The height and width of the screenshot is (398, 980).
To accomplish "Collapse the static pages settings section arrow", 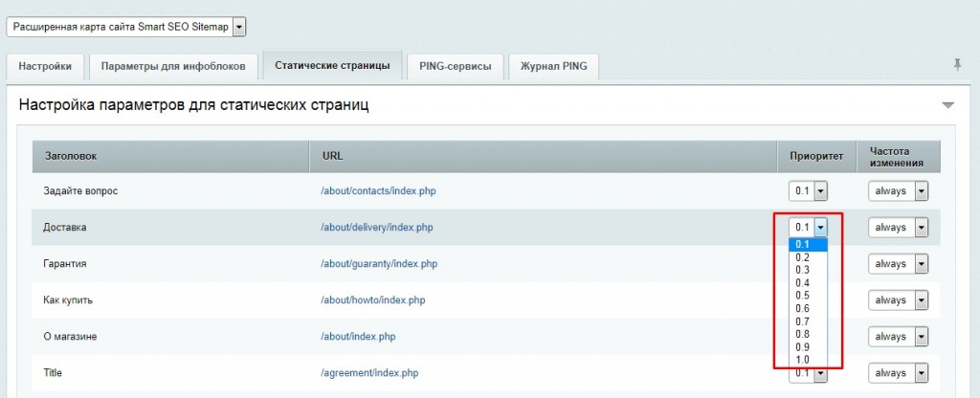I will (x=947, y=105).
